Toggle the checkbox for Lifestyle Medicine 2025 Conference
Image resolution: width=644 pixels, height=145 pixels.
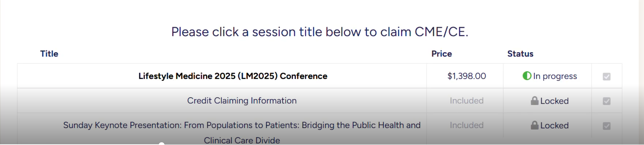pyautogui.click(x=606, y=76)
